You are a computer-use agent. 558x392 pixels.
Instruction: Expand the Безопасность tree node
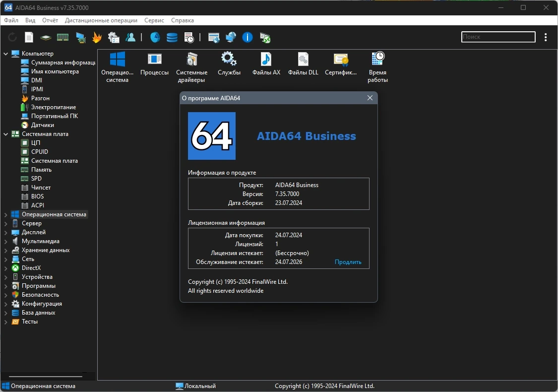(5, 295)
